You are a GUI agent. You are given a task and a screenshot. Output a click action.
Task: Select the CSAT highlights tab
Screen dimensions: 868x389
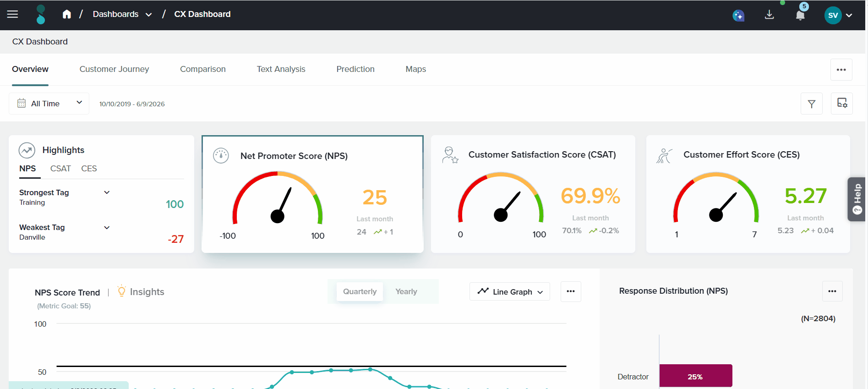pyautogui.click(x=60, y=169)
